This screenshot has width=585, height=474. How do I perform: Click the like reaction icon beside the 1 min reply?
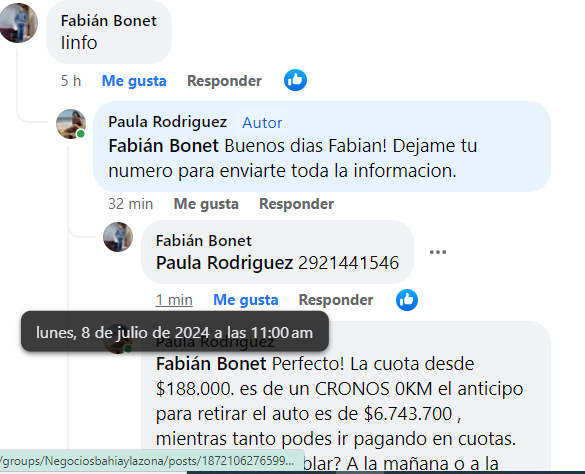(x=407, y=300)
